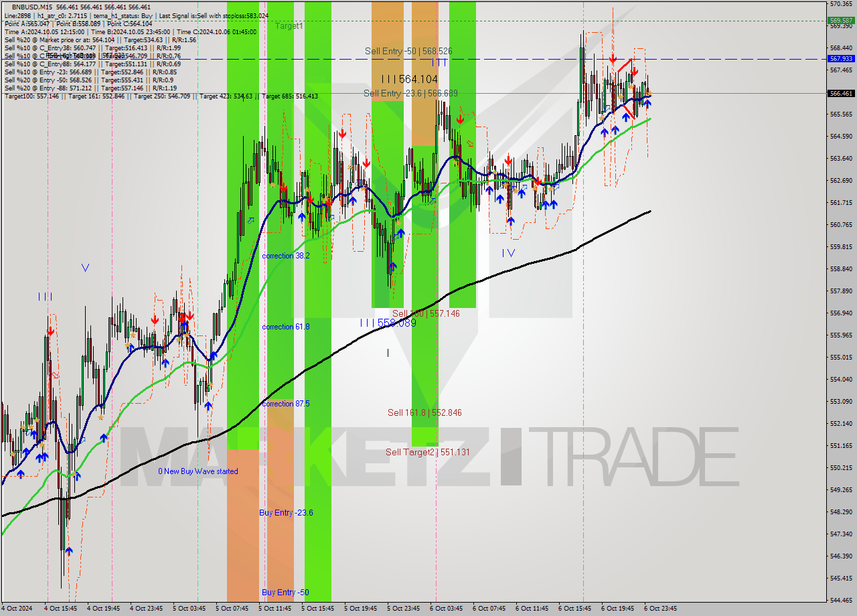
Task: Click the 570.365 price axis value
Action: tap(841, 4)
